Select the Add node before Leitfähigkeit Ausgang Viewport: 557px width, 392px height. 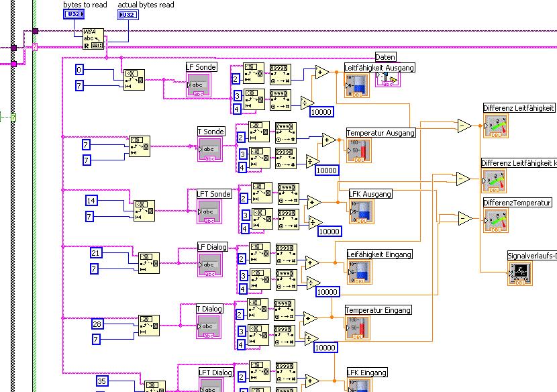pyautogui.click(x=322, y=72)
